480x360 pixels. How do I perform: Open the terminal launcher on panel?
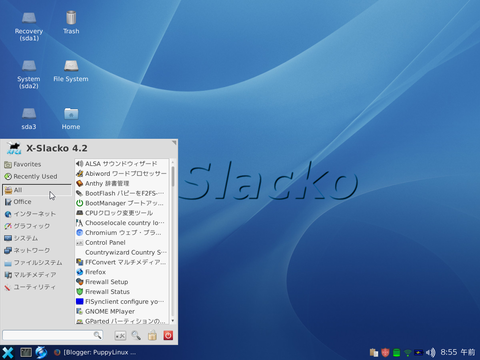pos(26,352)
